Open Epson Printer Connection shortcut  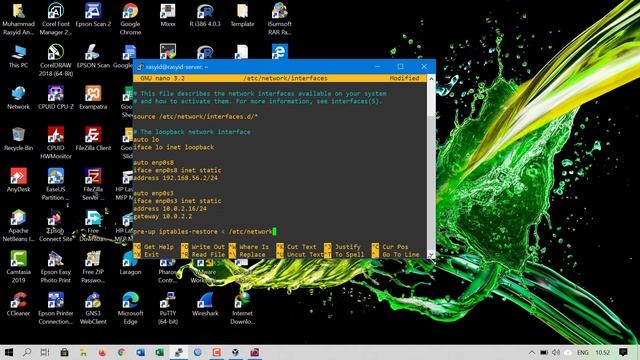click(x=56, y=308)
